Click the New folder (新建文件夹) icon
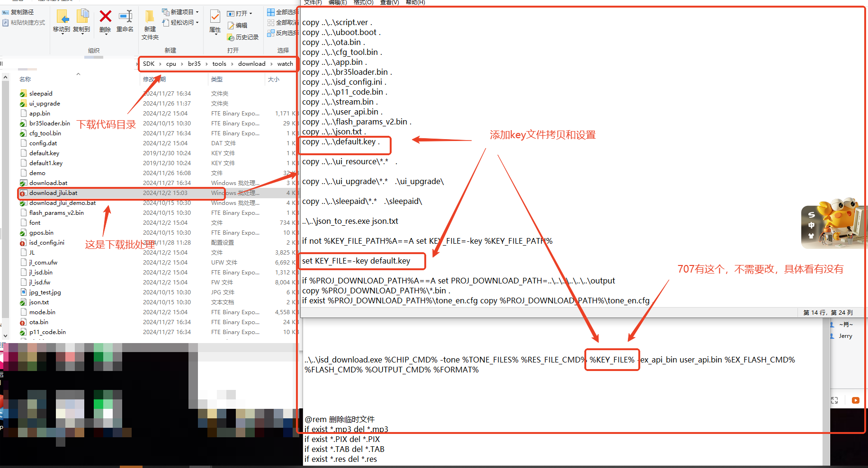Viewport: 868px width, 468px height. pyautogui.click(x=150, y=17)
